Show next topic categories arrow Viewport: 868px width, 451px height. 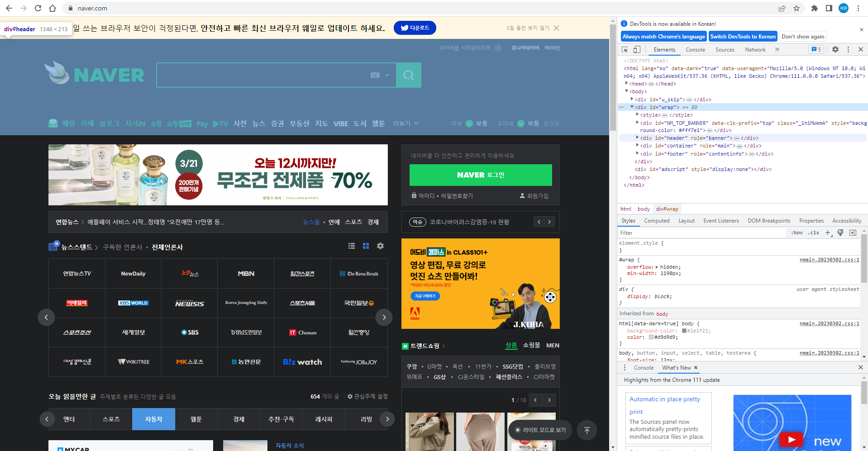pos(387,419)
